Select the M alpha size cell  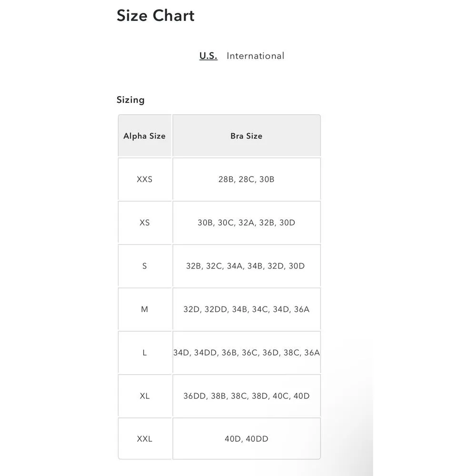tap(144, 309)
